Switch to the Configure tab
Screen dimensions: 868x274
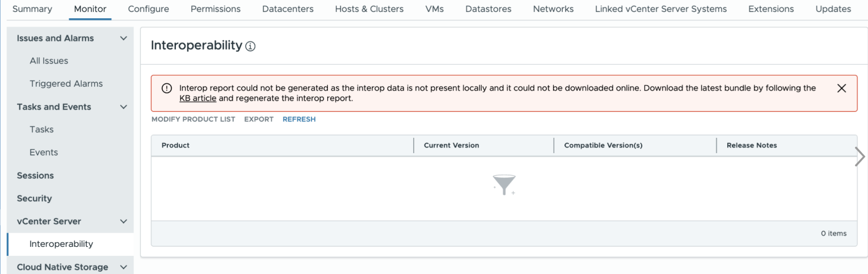149,9
